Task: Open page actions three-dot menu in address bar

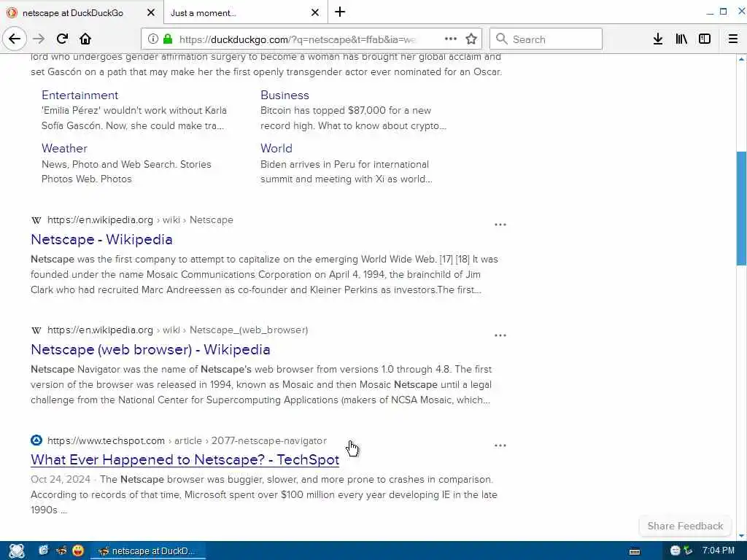Action: coord(450,39)
